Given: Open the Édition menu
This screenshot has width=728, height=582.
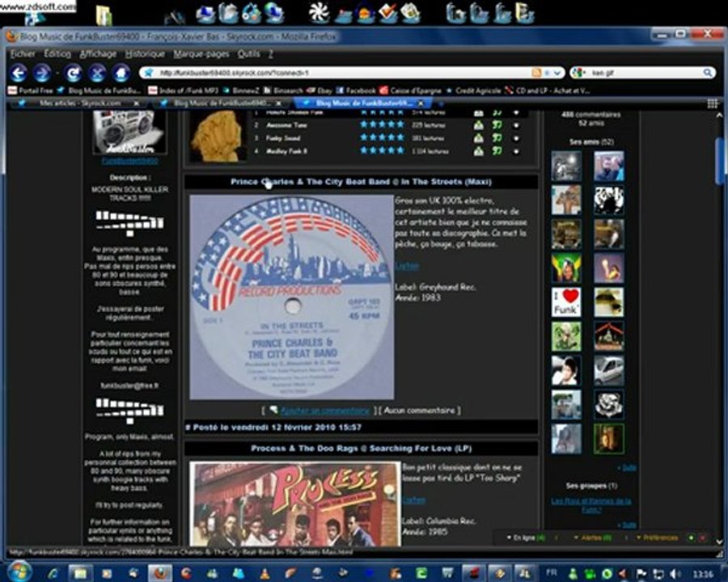Looking at the screenshot, I should (57, 54).
